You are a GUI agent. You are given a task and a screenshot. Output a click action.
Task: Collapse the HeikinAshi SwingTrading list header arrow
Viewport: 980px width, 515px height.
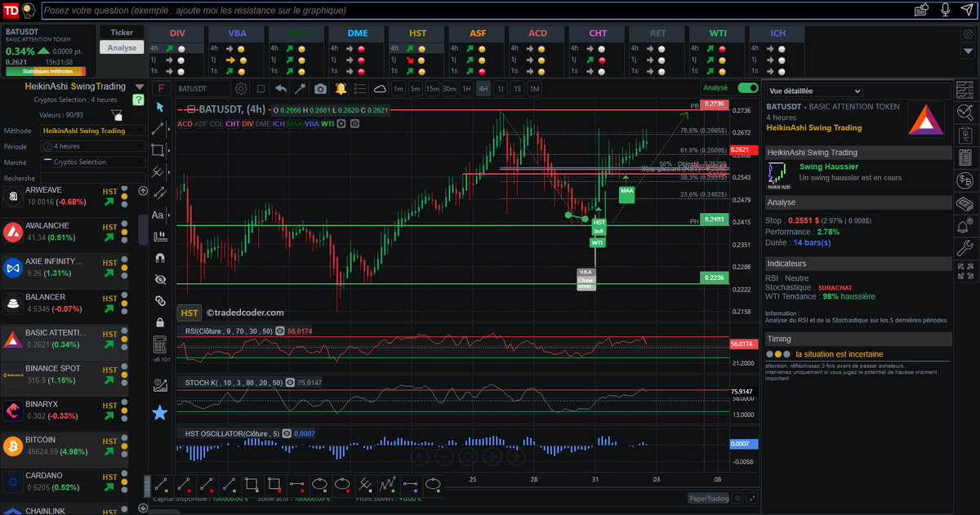point(138,86)
